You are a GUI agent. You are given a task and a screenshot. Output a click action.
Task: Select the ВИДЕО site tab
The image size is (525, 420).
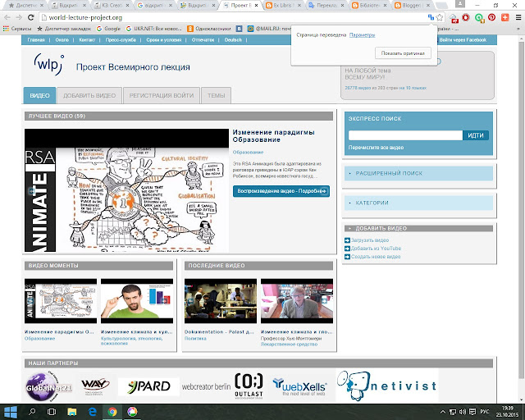(39, 95)
